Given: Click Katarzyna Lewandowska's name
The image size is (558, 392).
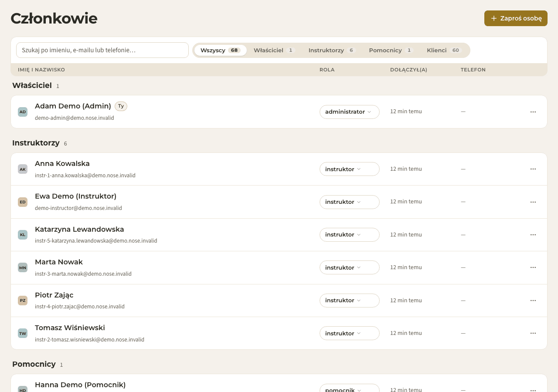Looking at the screenshot, I should pyautogui.click(x=79, y=229).
